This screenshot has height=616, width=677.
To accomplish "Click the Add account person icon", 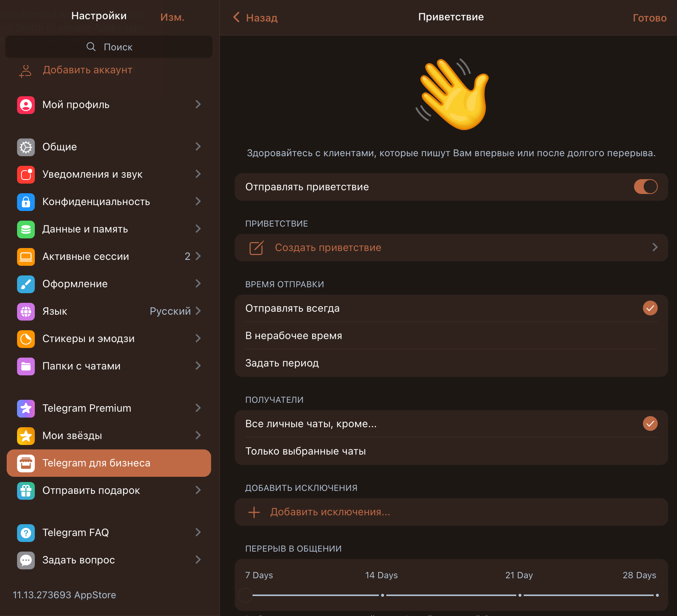I will (x=26, y=71).
